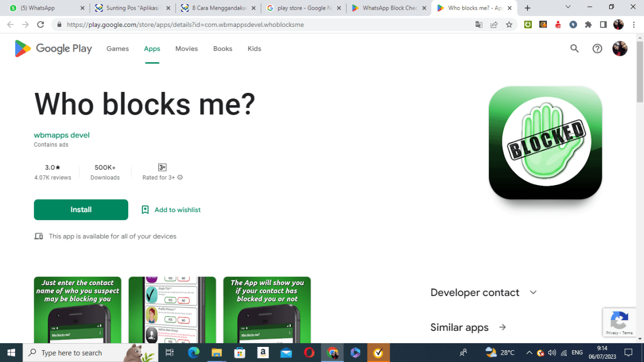The image size is (644, 362).
Task: Click the reCAPTCHA Privacy link
Action: (612, 333)
